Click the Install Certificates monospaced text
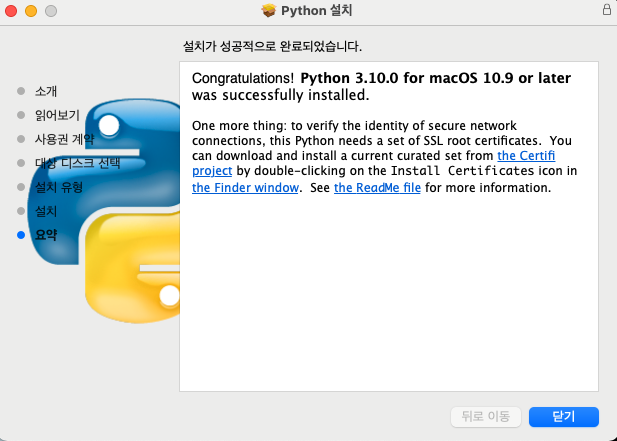617x441 pixels. [462, 171]
